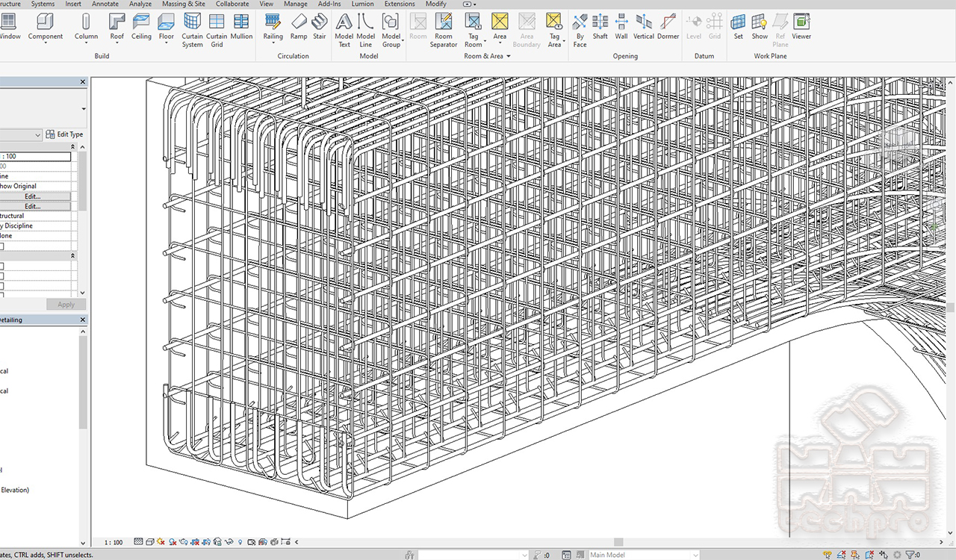The image size is (956, 560).
Task: Select the Curtain Grid tool
Action: (x=217, y=31)
